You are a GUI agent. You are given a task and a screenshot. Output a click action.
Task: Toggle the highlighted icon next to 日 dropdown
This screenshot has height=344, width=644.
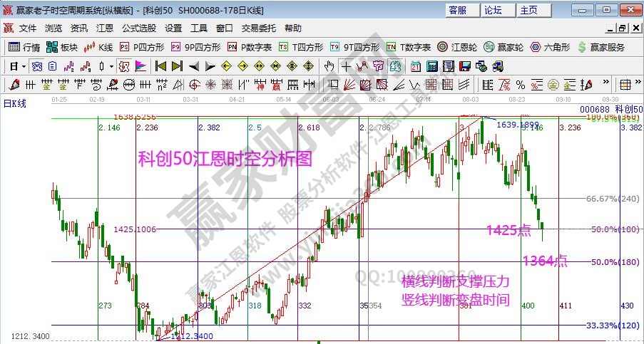[123, 66]
